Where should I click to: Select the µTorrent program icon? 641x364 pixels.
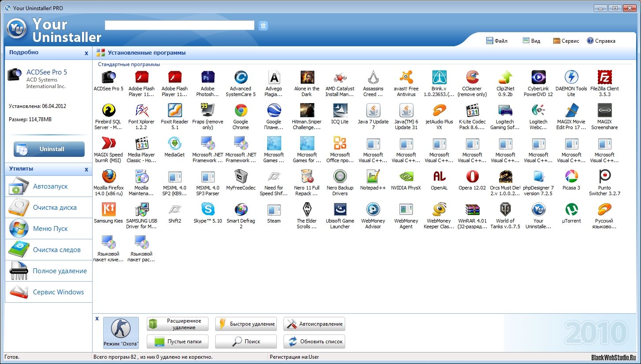[x=571, y=209]
